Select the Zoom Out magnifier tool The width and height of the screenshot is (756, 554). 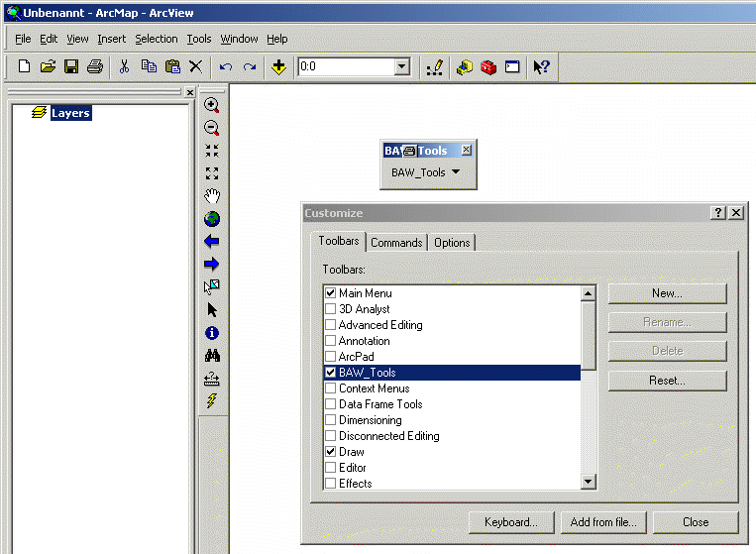tap(212, 128)
